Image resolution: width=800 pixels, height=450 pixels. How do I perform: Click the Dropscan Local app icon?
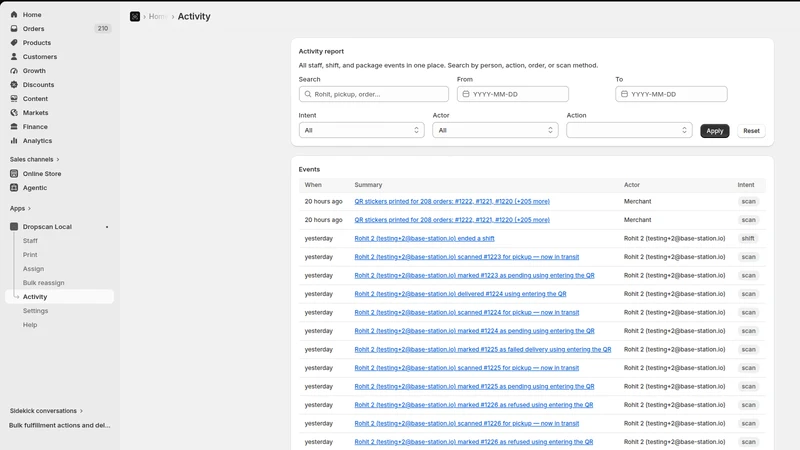pyautogui.click(x=14, y=227)
